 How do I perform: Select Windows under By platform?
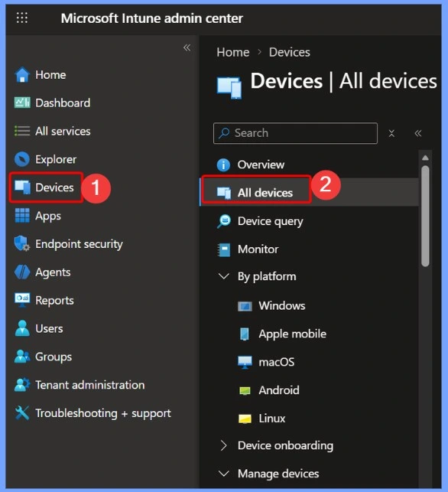point(282,305)
